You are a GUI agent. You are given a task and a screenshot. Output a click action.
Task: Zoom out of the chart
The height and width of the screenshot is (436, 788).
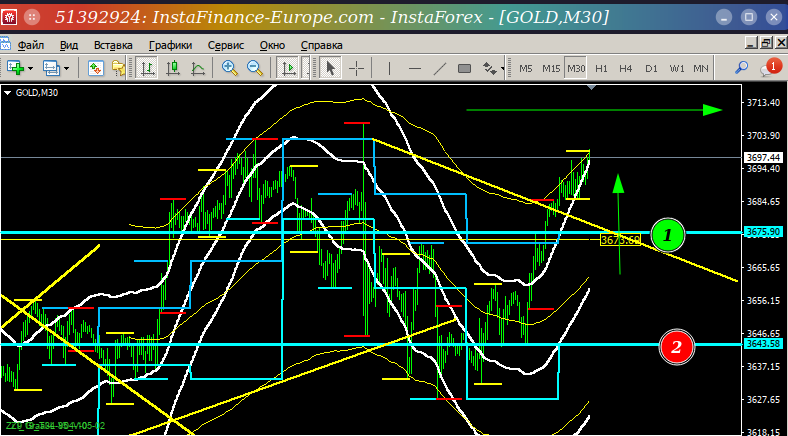point(255,68)
